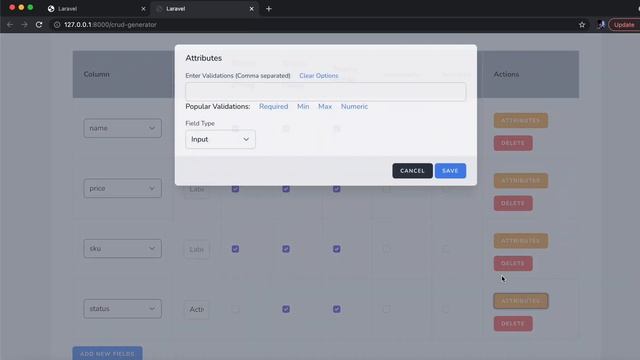Click the price row label input

(196, 189)
